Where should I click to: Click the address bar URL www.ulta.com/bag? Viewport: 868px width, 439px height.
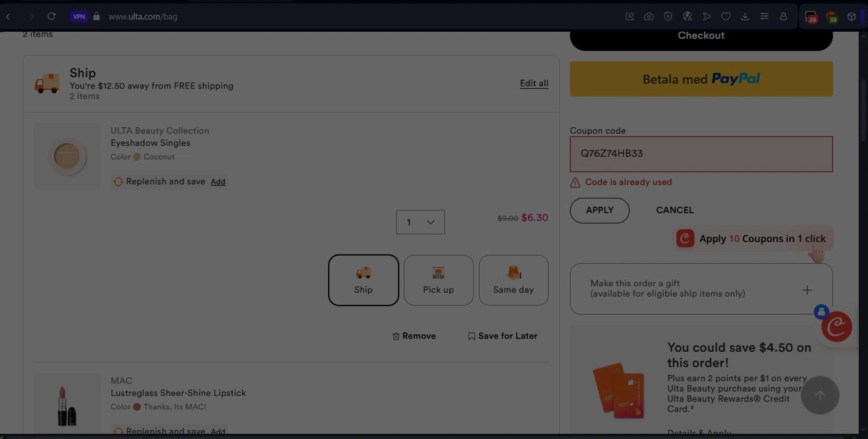coord(143,17)
